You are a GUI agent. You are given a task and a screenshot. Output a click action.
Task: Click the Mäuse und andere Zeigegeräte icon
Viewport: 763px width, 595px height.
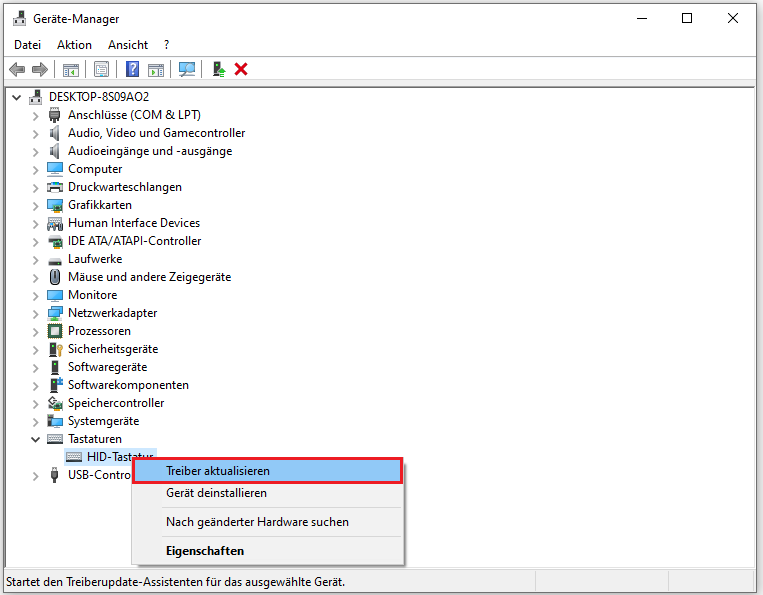click(55, 277)
